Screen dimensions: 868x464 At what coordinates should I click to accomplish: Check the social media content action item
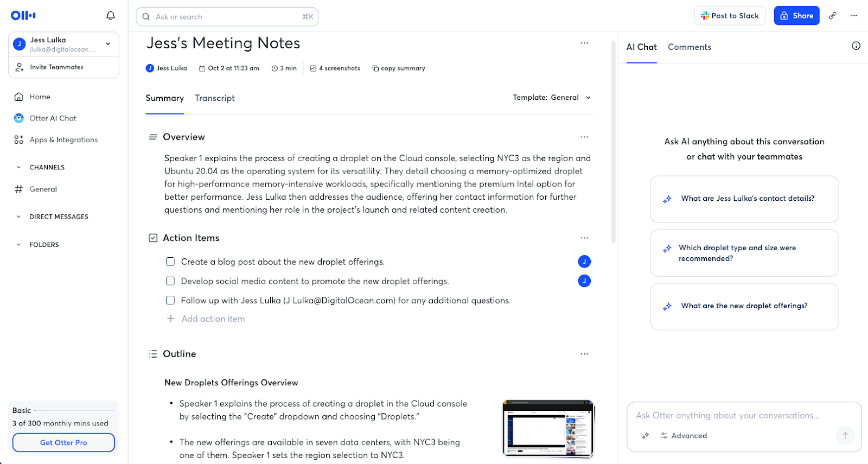pyautogui.click(x=170, y=281)
